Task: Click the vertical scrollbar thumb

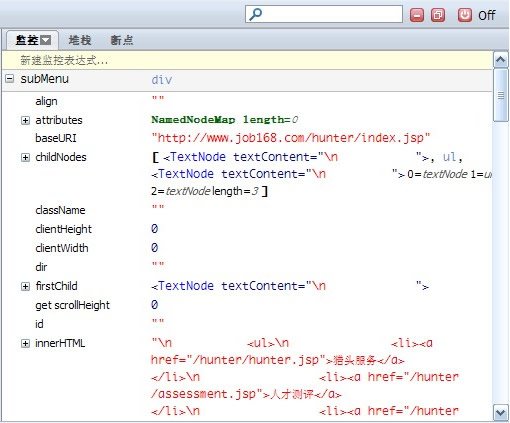Action: (x=501, y=95)
